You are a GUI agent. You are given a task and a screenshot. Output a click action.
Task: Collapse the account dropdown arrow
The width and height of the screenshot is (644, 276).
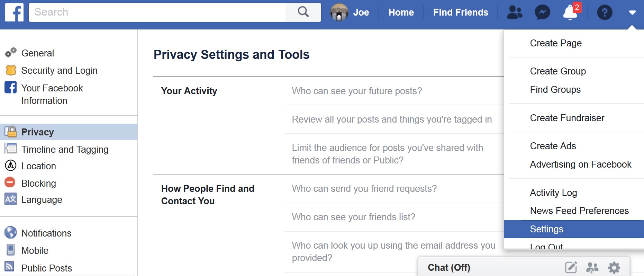(x=632, y=12)
